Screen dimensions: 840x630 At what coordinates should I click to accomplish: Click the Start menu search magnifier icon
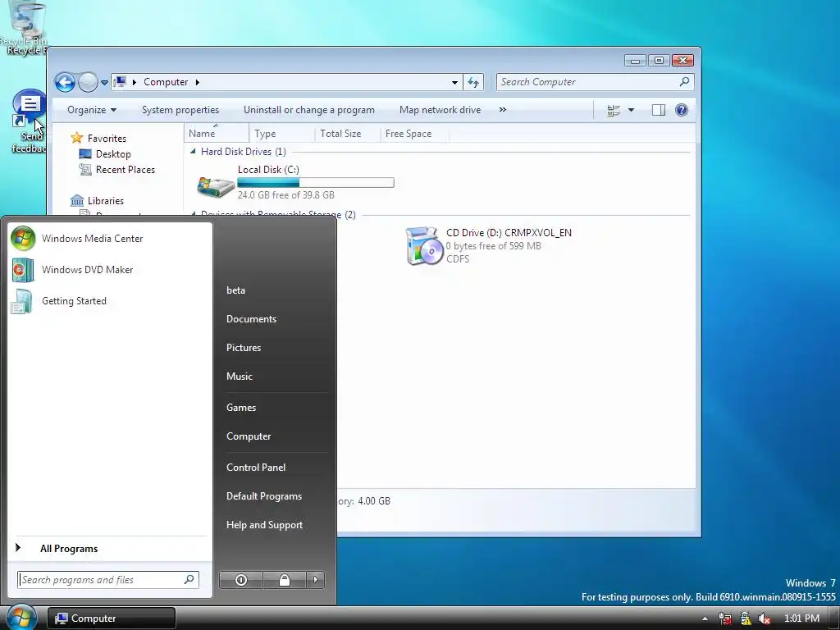click(189, 580)
